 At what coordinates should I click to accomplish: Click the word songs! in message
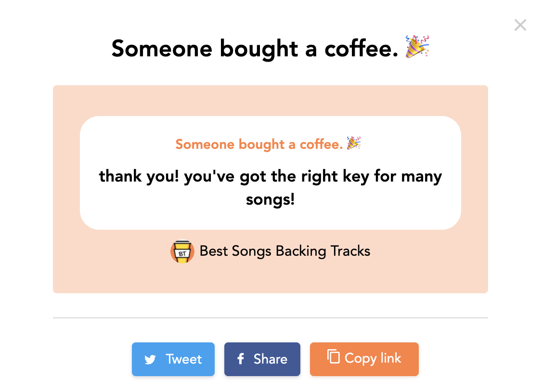coord(271,199)
